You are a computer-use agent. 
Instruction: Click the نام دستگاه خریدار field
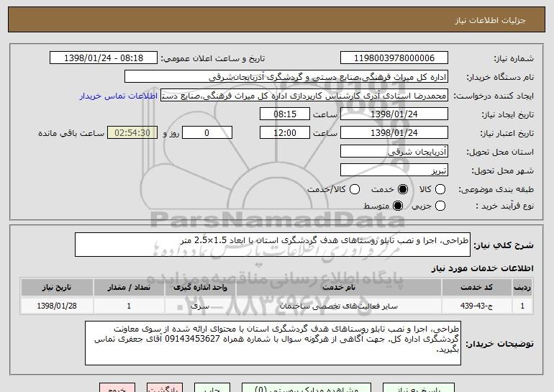pos(286,77)
